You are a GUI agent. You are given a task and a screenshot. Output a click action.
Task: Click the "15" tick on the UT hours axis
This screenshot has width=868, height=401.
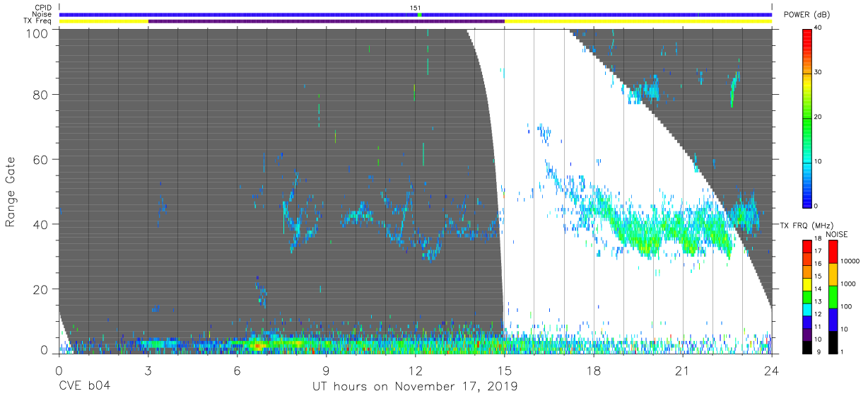(x=504, y=370)
